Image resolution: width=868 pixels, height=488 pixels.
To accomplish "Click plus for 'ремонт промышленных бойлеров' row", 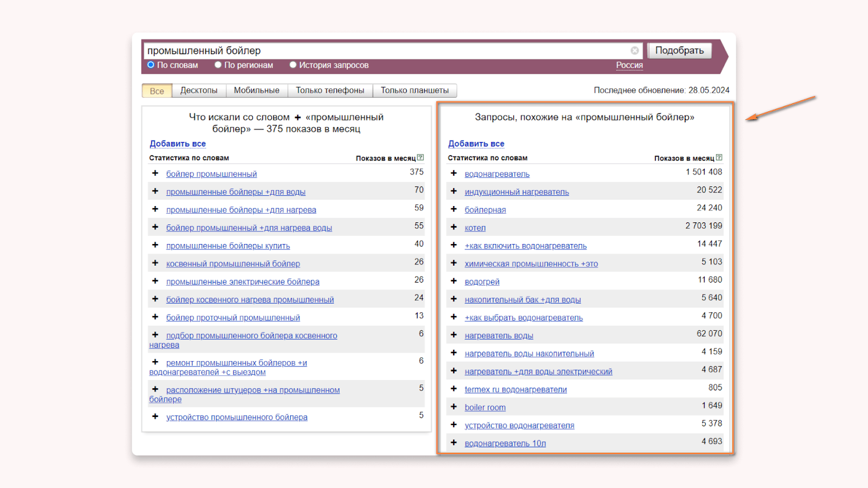I will pos(155,362).
